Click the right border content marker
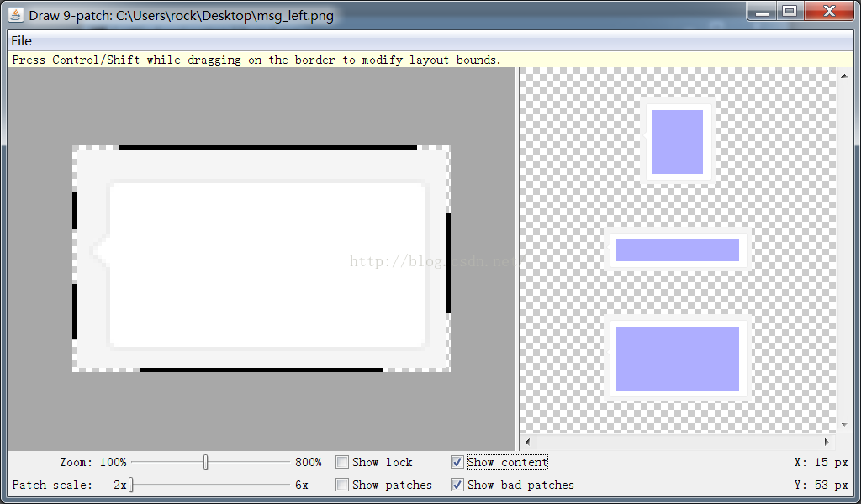The height and width of the screenshot is (504, 861). point(449,263)
